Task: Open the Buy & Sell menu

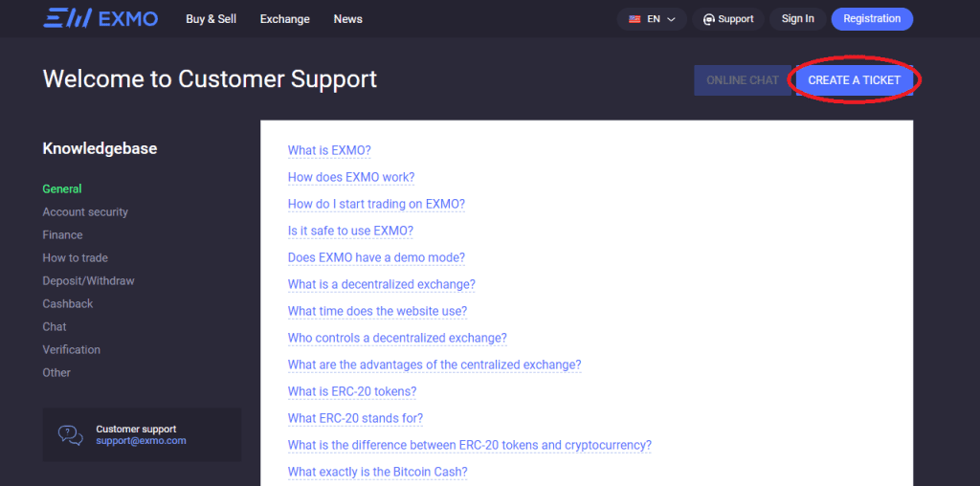Action: [211, 19]
